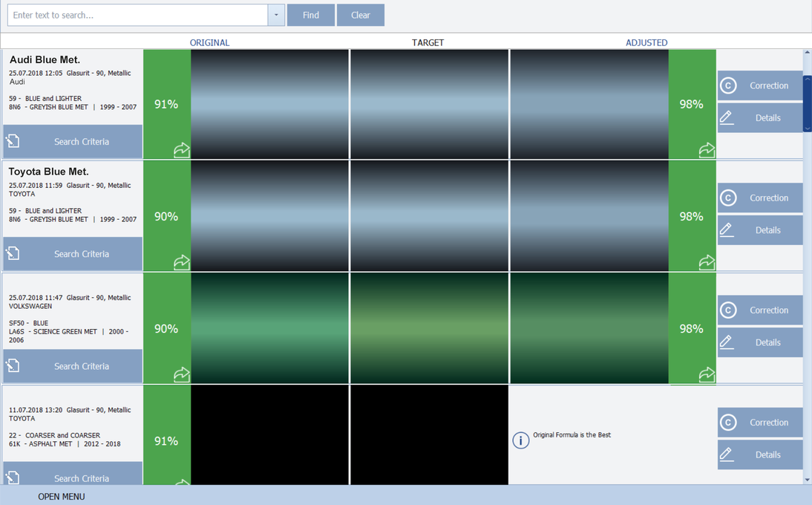This screenshot has width=812, height=505.
Task: Click the Audi 91% original match value
Action: point(166,104)
